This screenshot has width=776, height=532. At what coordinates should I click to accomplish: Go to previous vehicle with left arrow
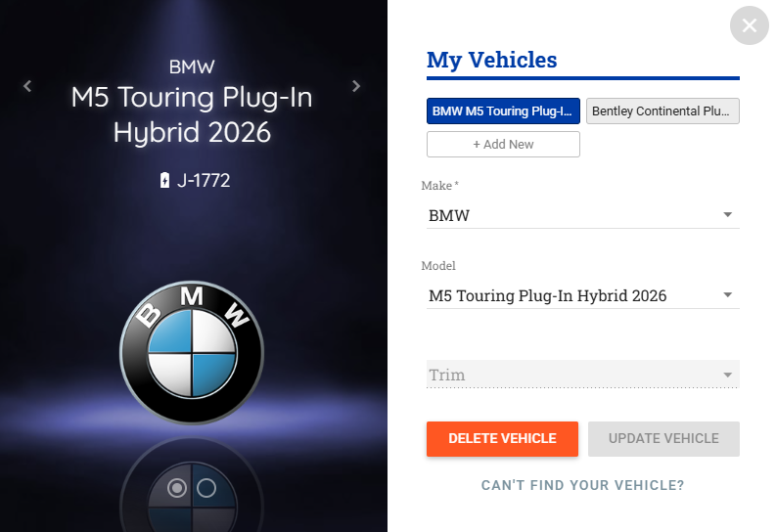pyautogui.click(x=27, y=86)
